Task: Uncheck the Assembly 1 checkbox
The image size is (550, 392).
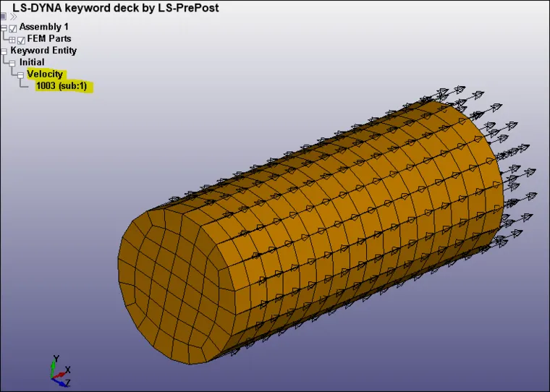Action: pos(13,28)
